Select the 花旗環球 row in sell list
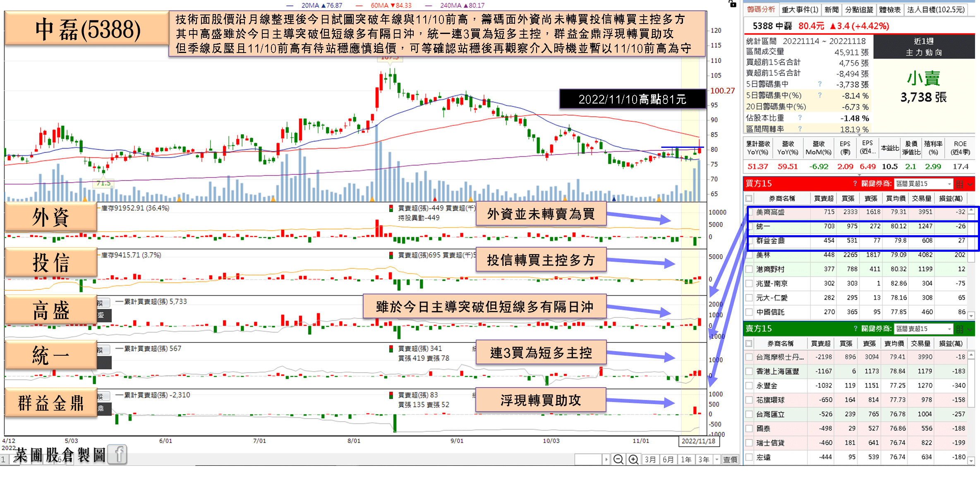Image resolution: width=980 pixels, height=477 pixels. pos(856,400)
